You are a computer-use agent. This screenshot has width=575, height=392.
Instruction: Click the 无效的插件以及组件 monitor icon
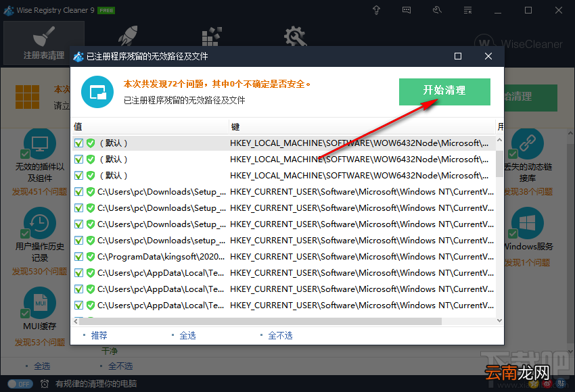coord(40,143)
